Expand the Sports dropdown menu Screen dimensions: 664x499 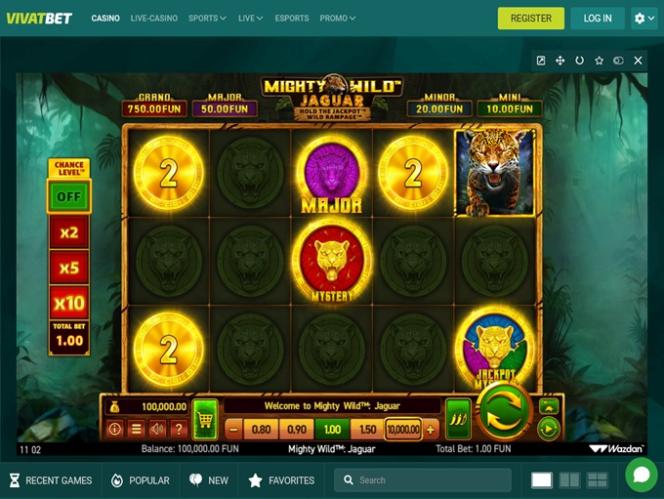click(x=207, y=18)
